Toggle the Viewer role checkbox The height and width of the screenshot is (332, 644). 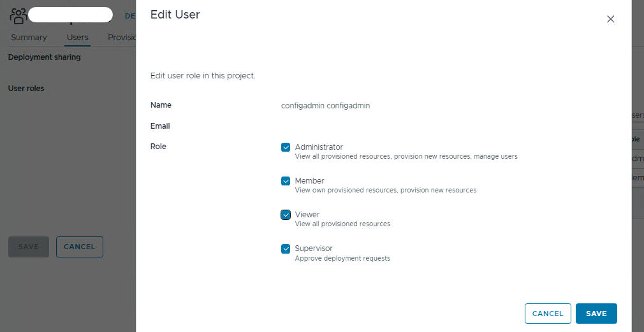click(286, 215)
